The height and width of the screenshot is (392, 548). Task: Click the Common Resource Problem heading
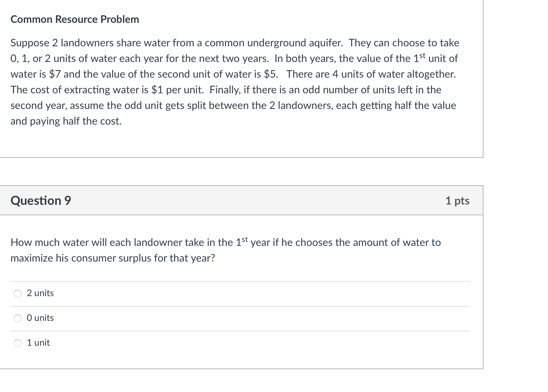tap(75, 19)
